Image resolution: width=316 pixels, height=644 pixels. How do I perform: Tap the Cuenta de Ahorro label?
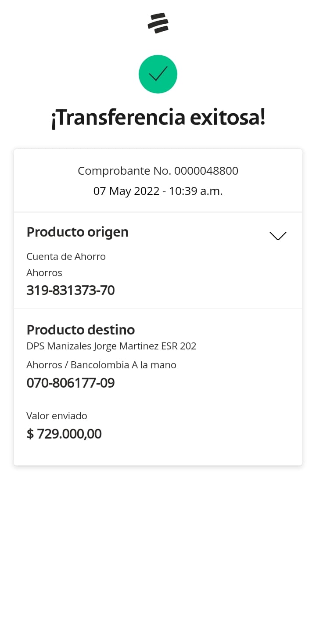coord(66,256)
